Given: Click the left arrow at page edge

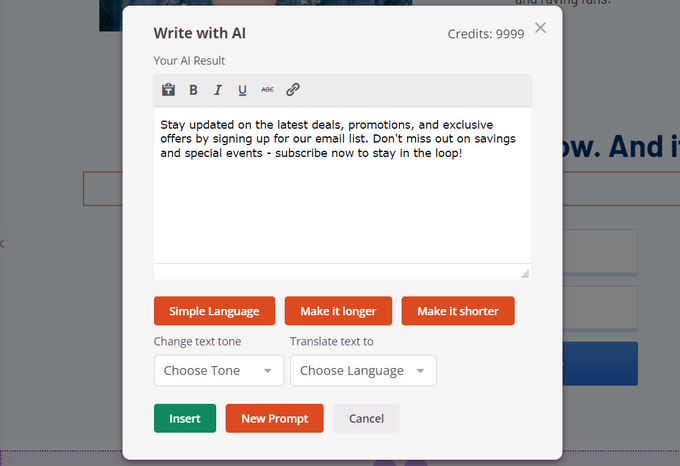Looking at the screenshot, I should point(3,243).
